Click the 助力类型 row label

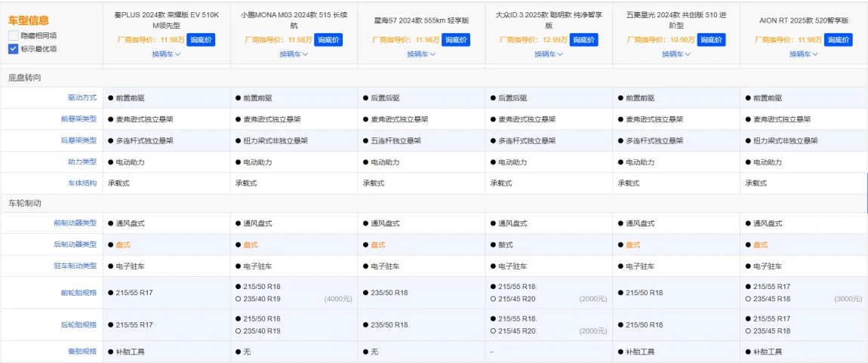[x=82, y=162]
